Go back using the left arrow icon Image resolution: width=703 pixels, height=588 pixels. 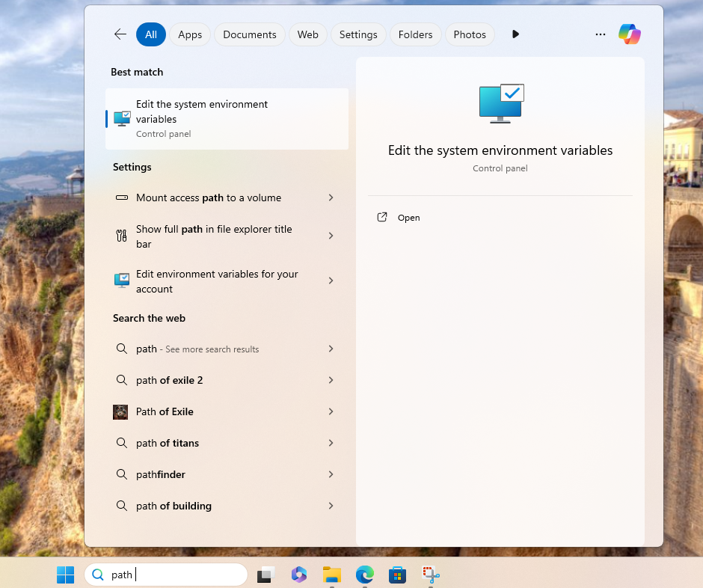(120, 34)
